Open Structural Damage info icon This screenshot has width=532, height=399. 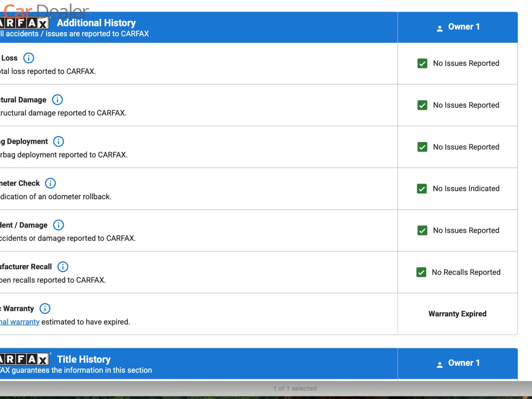(57, 100)
